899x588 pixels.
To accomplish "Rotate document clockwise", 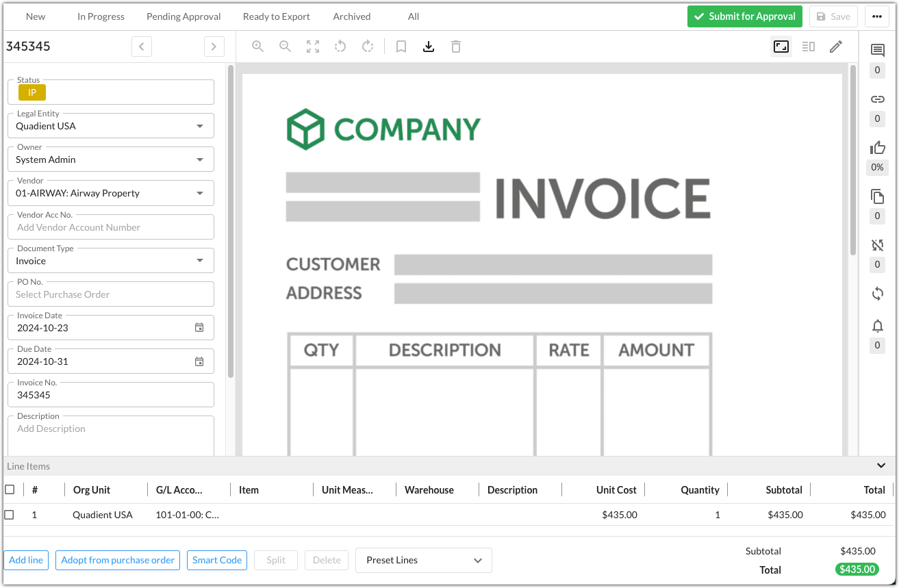I will click(x=368, y=47).
